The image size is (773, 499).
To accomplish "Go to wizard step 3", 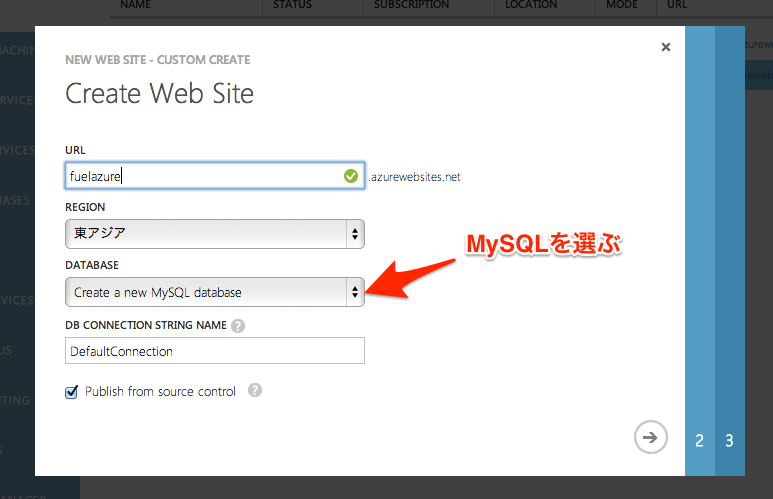I will [730, 440].
